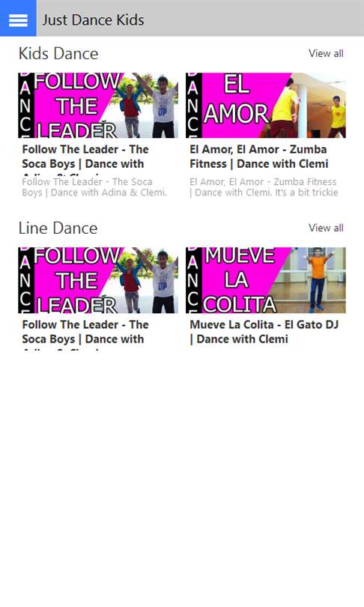Select El Amor, El Amor Zumba Fitness title
The width and height of the screenshot is (364, 607).
(x=259, y=157)
